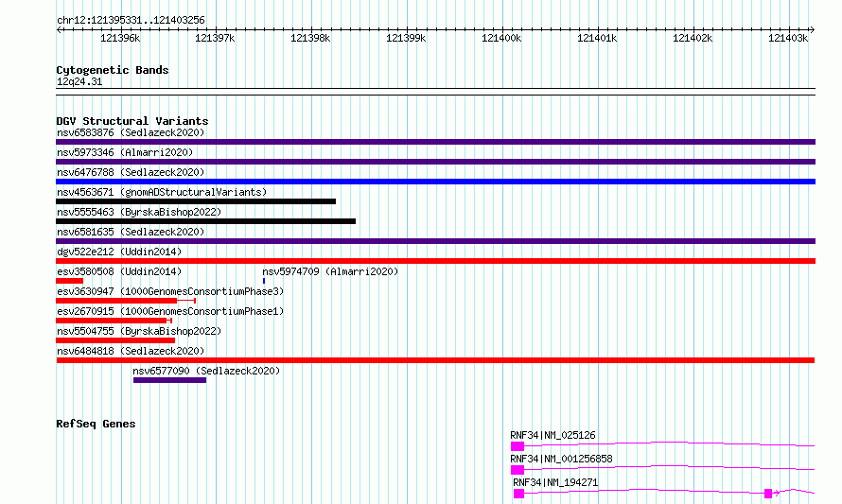This screenshot has height=504, width=842.
Task: Select the nsv5504755 red bar
Action: [115, 340]
